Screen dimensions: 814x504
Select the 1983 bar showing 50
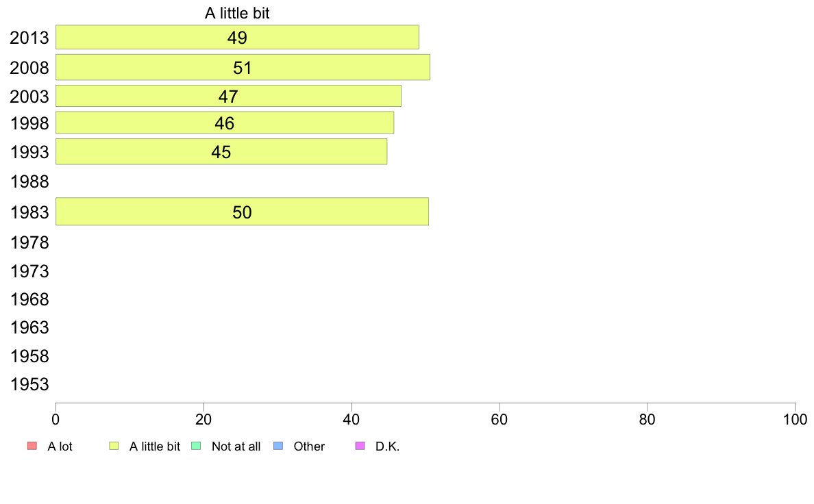(x=242, y=212)
